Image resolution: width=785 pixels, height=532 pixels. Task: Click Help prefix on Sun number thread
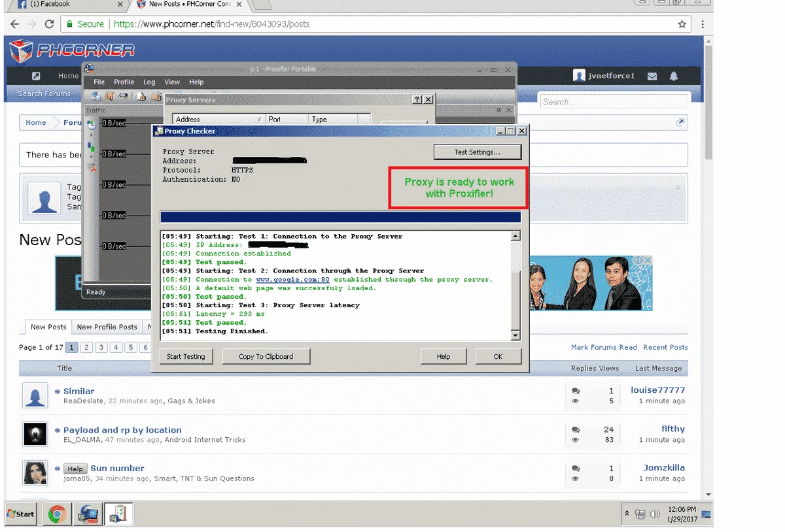[x=75, y=469]
